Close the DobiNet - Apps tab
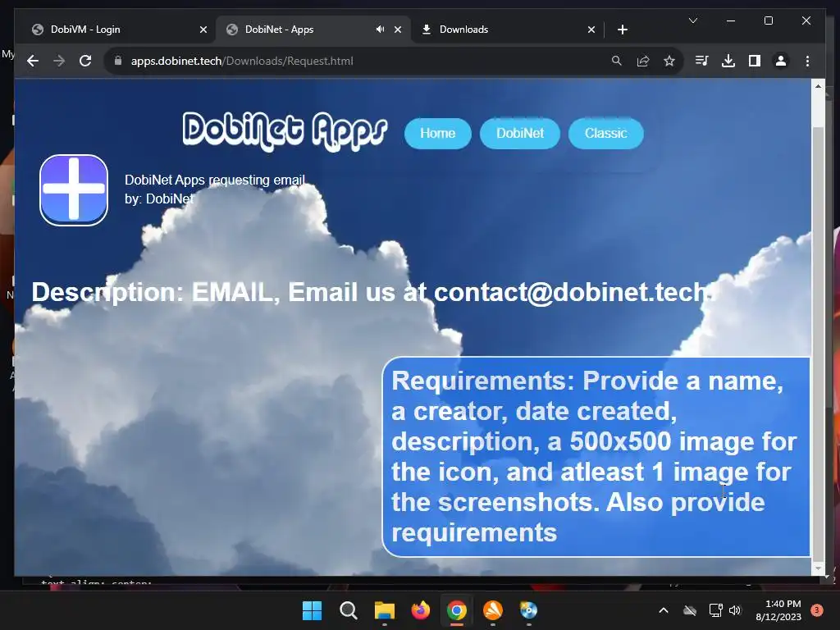The height and width of the screenshot is (630, 840). 398,30
